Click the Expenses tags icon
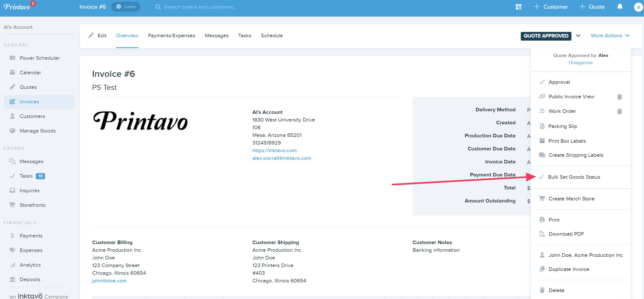The height and width of the screenshot is (299, 644). pos(12,250)
